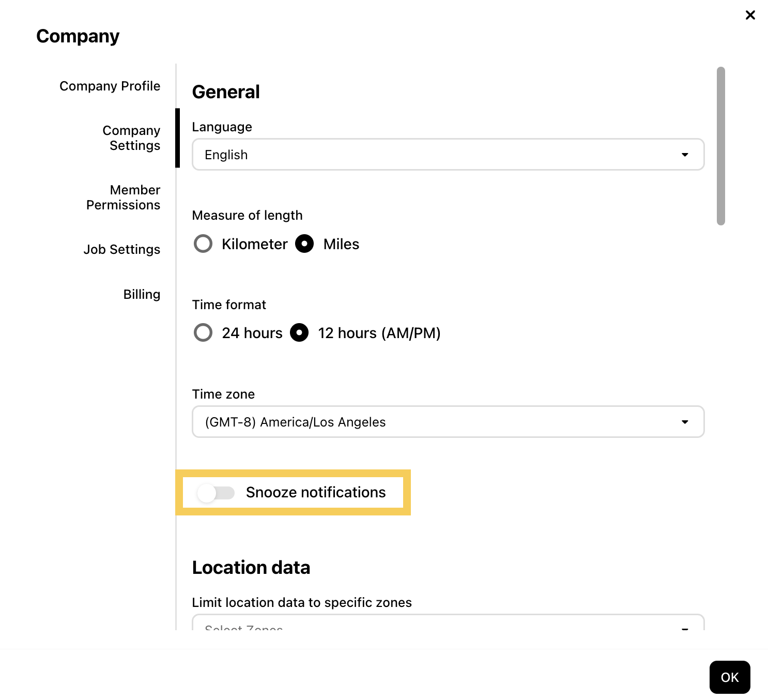The width and height of the screenshot is (768, 700).
Task: Open Job Settings in sidebar
Action: [122, 249]
